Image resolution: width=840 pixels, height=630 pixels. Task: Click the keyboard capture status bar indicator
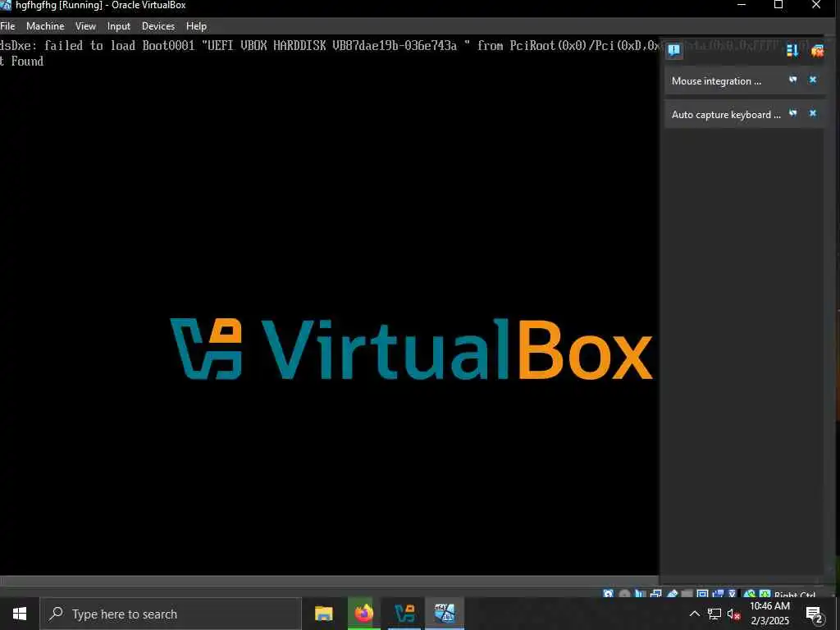click(x=765, y=594)
